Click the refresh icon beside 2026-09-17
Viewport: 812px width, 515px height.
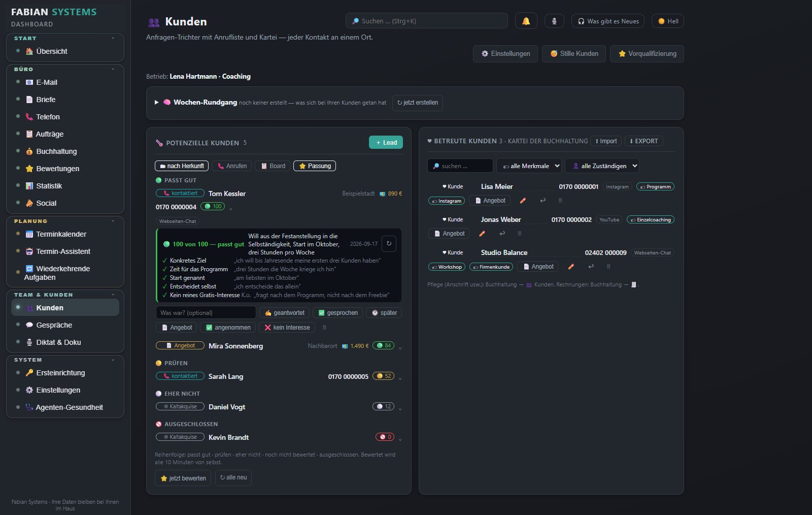click(x=389, y=244)
